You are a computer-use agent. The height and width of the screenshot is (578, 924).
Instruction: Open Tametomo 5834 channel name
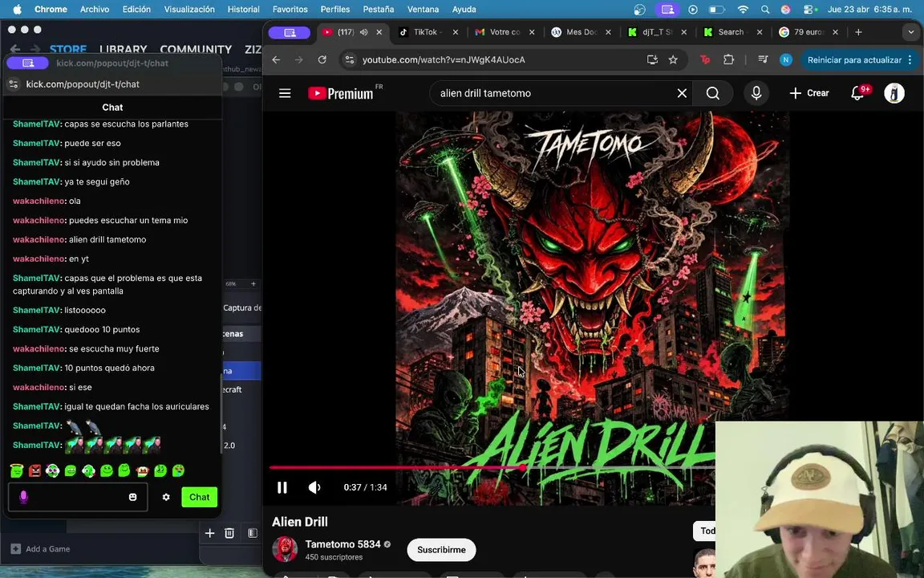343,544
